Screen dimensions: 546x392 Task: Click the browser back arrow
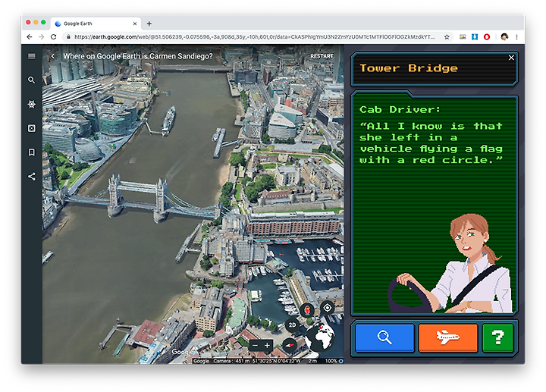coord(30,37)
